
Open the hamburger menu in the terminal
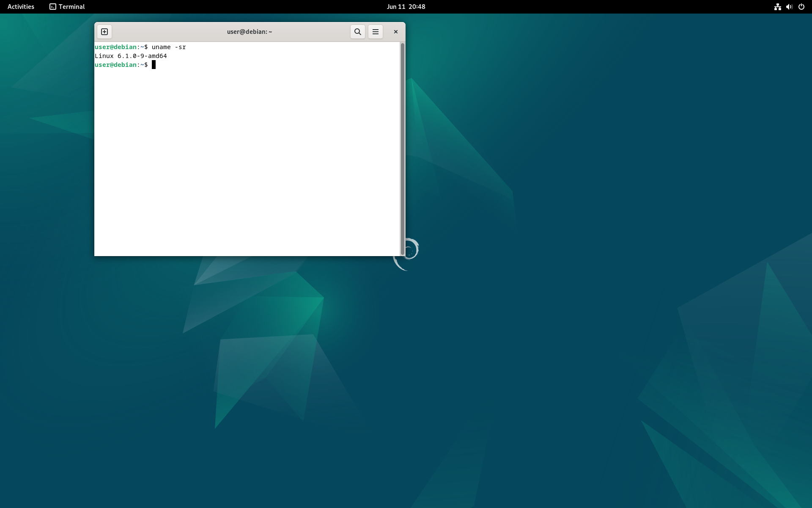point(376,31)
